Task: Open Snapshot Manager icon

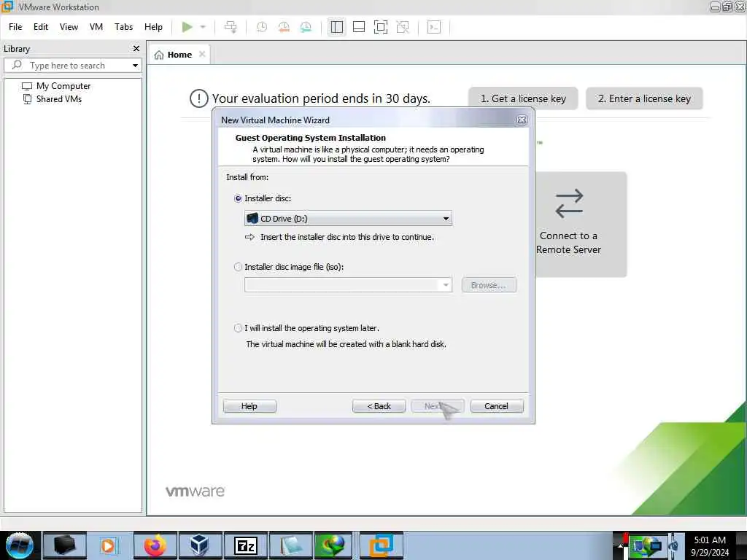Action: point(306,27)
